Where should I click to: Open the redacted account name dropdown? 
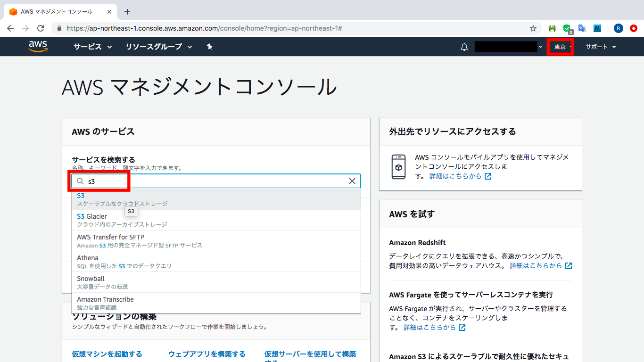pos(509,47)
